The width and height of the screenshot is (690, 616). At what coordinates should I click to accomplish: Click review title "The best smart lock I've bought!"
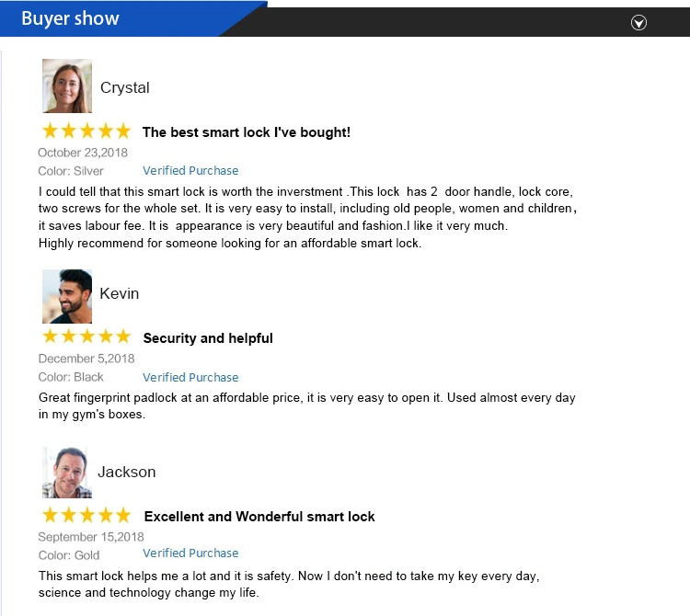[x=247, y=132]
